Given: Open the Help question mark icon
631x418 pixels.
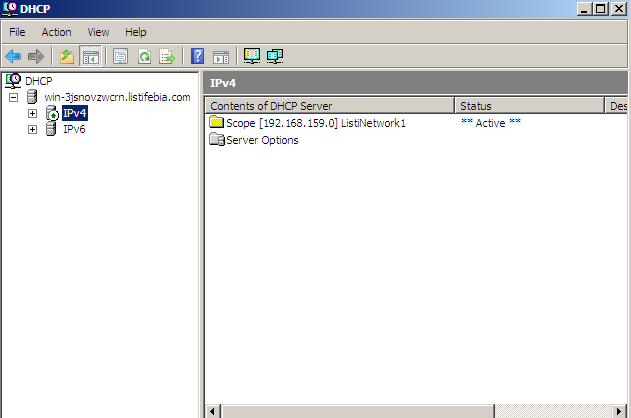Looking at the screenshot, I should point(197,56).
